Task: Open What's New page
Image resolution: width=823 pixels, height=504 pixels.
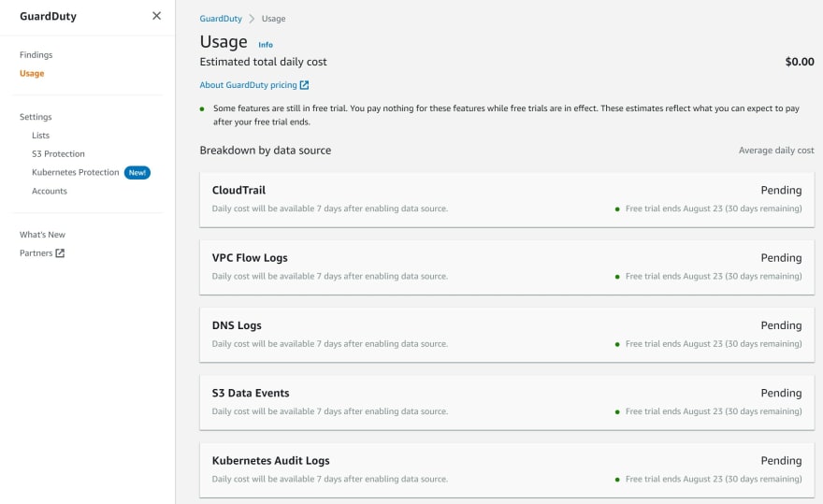Action: [x=42, y=235]
